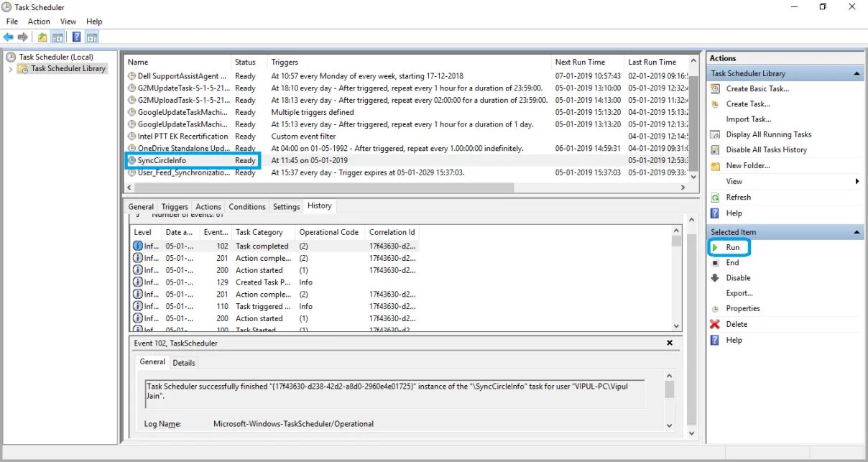Click the clock icon of Dell SupportAssistAgent task
Screen dimensions: 868x462
pyautogui.click(x=131, y=75)
